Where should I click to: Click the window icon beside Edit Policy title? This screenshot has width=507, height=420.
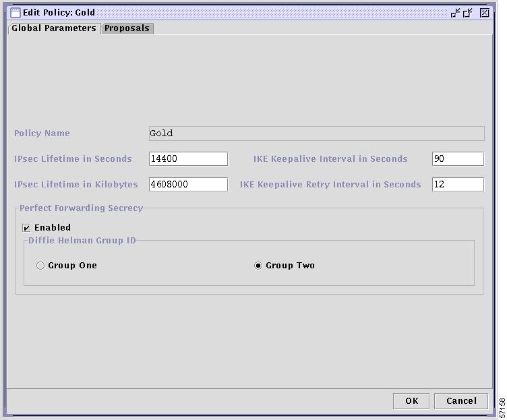click(16, 13)
